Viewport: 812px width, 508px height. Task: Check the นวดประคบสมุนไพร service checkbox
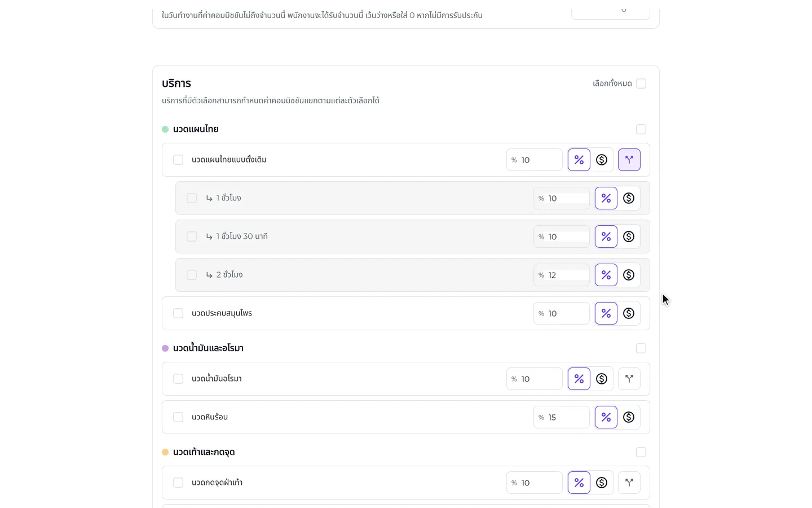click(x=178, y=313)
